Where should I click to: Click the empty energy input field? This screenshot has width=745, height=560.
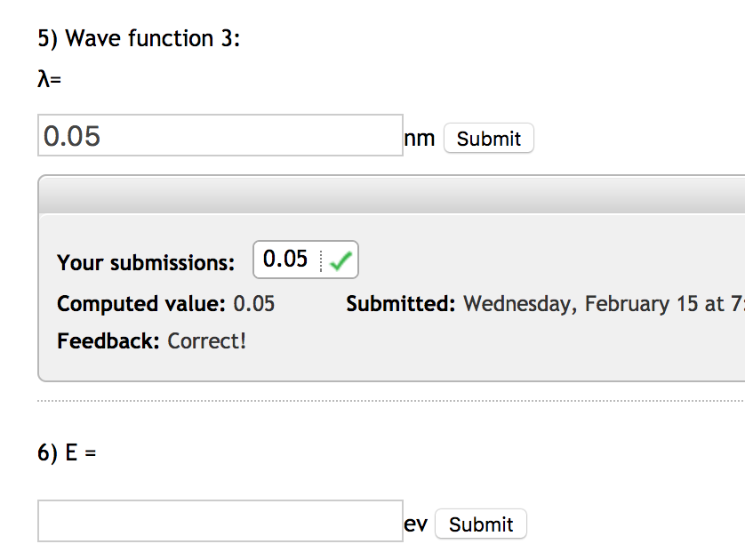[x=220, y=521]
